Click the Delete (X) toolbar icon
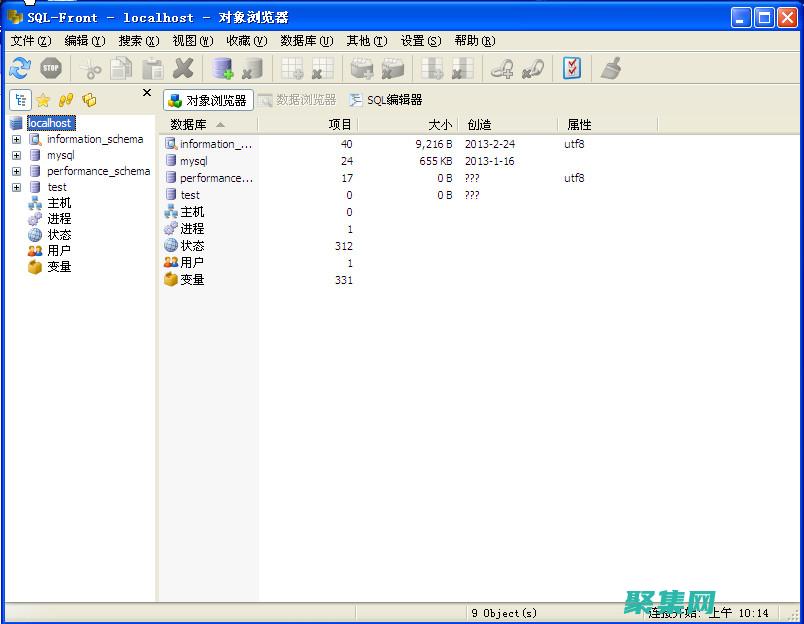The image size is (804, 624). 183,68
